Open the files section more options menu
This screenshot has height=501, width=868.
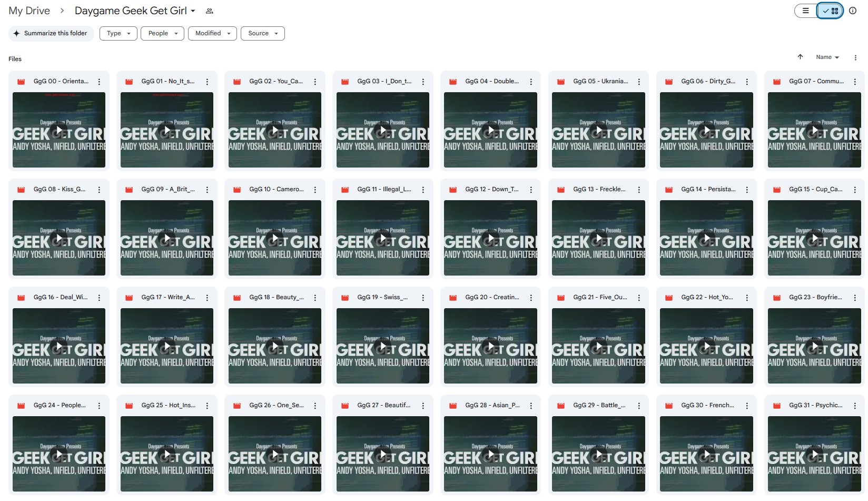[x=855, y=57]
